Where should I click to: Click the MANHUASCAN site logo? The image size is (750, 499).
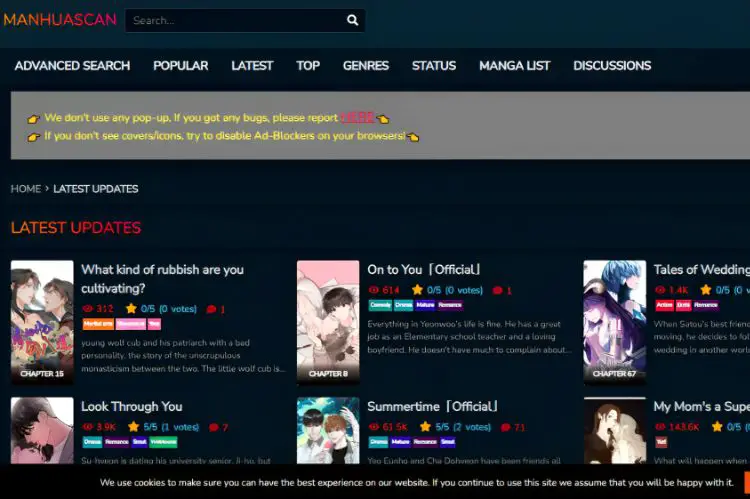click(60, 20)
